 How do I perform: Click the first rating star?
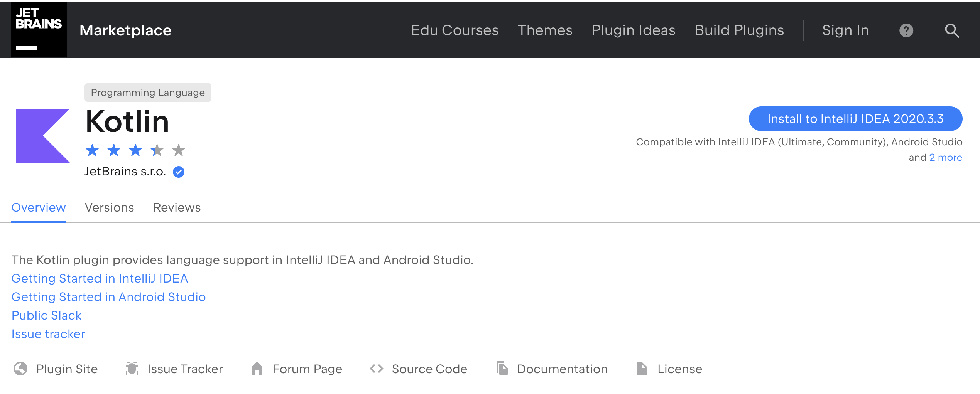(x=92, y=150)
